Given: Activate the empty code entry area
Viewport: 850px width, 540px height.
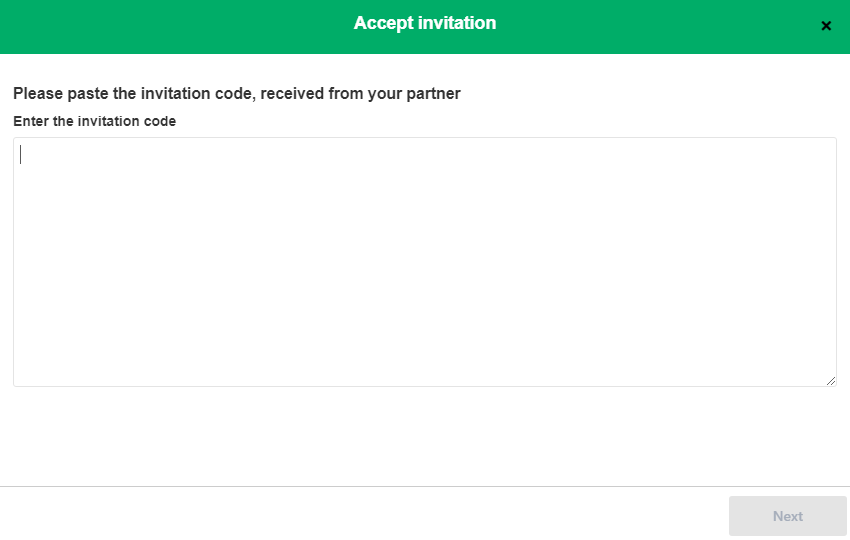Looking at the screenshot, I should point(424,261).
